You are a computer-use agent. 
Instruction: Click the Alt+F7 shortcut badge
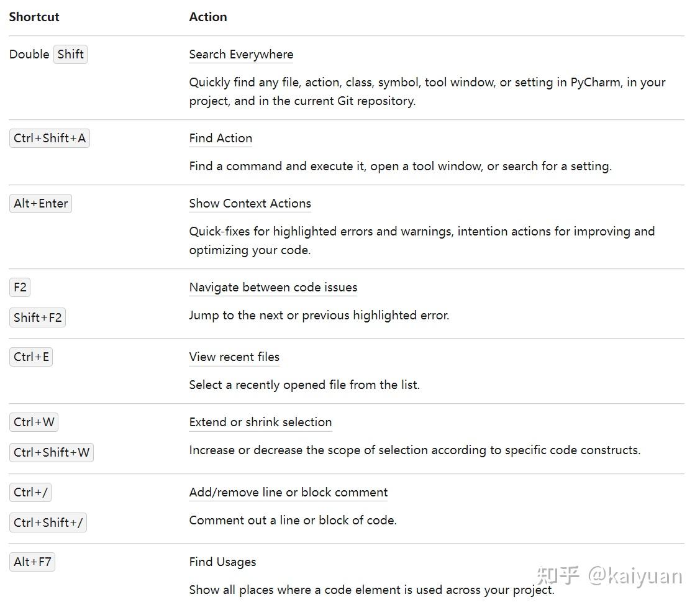[32, 562]
